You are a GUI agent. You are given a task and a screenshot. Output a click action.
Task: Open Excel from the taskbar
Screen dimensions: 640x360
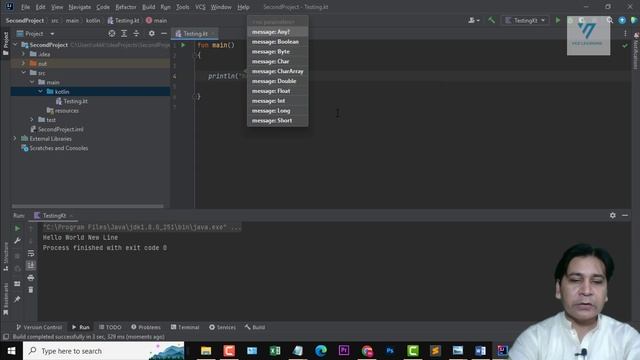point(275,351)
